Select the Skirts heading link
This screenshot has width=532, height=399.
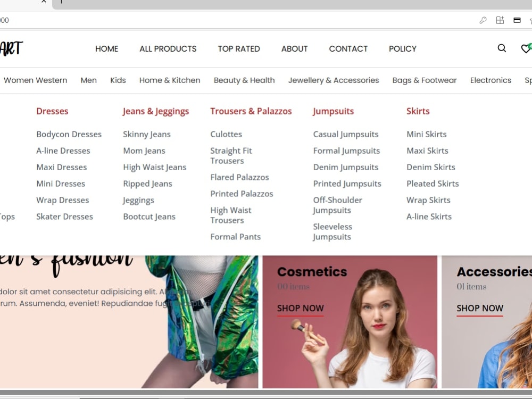point(418,111)
